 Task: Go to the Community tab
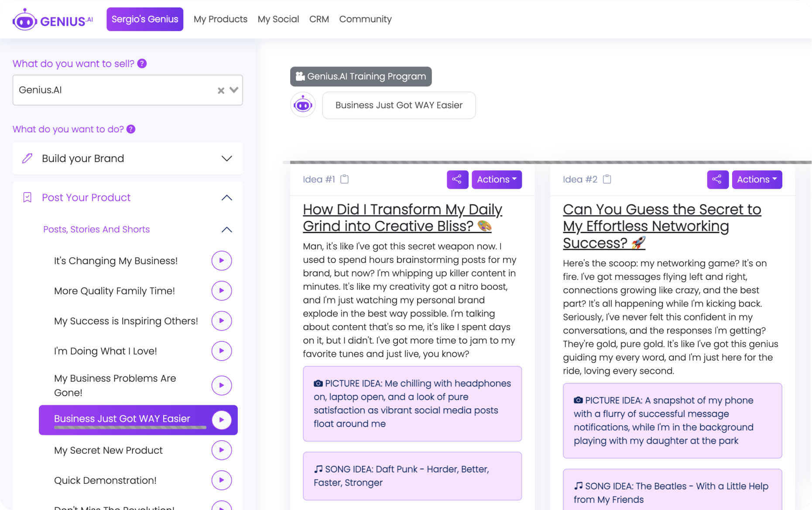coord(365,19)
